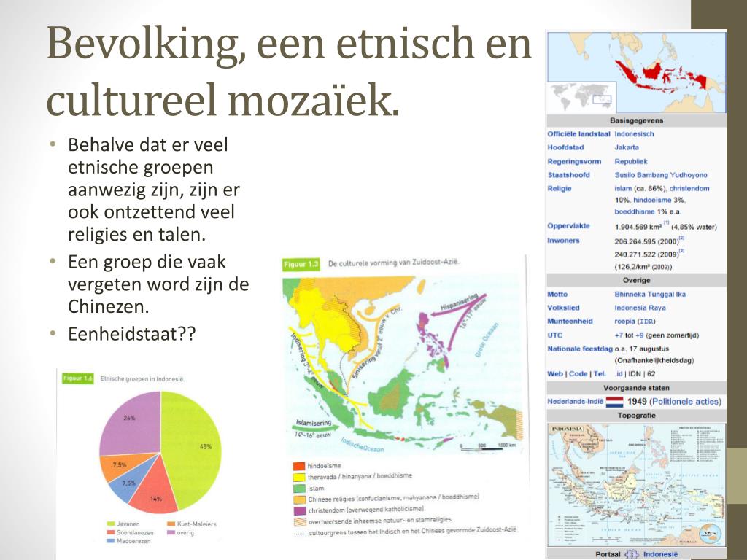Viewport: 747px width, 560px height.
Task: Open the 'Inwoners' link
Action: (563, 241)
